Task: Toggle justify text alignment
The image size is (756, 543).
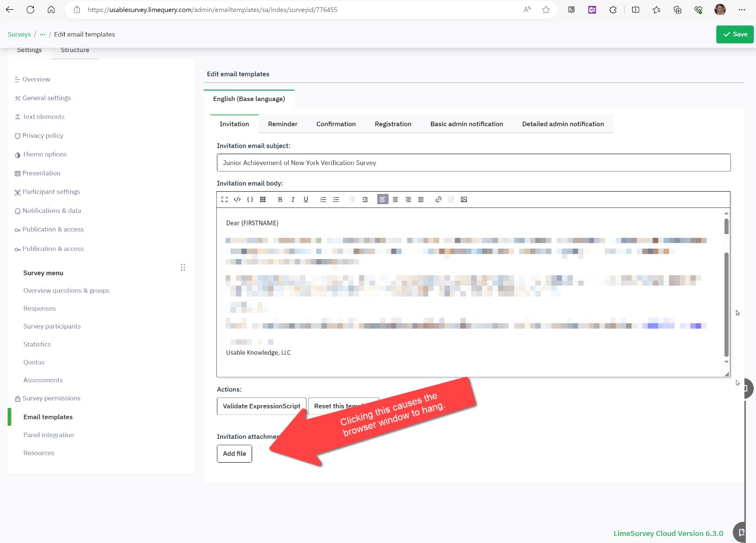Action: pyautogui.click(x=421, y=199)
